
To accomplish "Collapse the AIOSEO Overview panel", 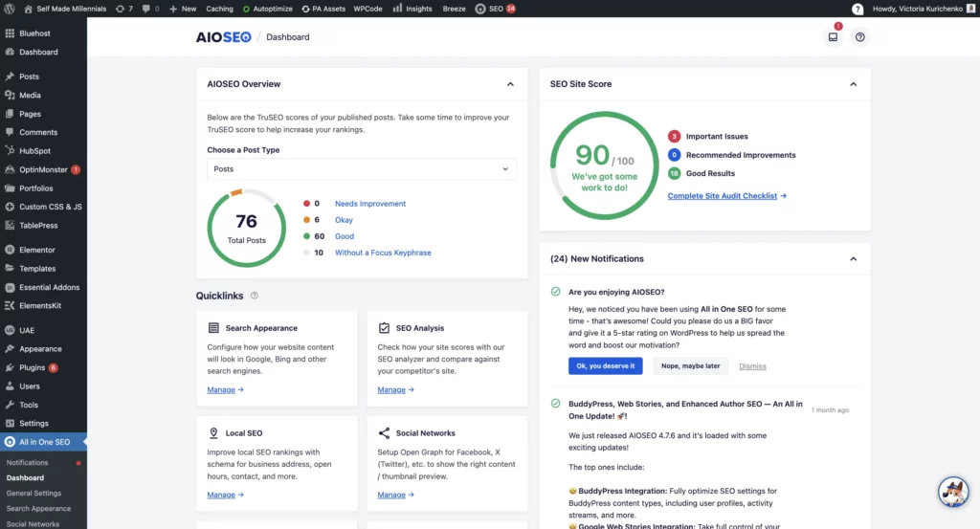I will point(510,84).
